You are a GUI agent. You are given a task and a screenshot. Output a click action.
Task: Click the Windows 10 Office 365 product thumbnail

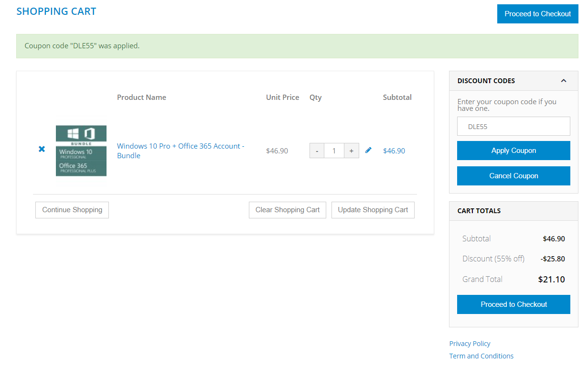[x=81, y=151]
